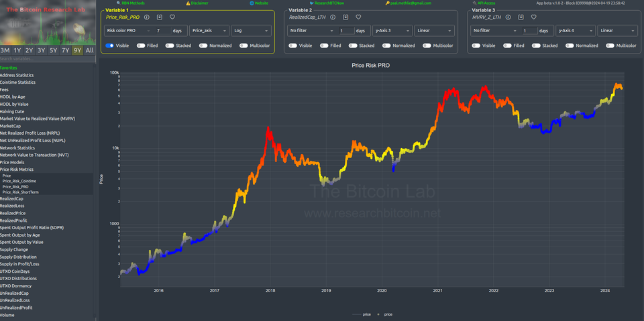Open Price_axis dropdown in Variable 1
Image resolution: width=644 pixels, height=321 pixels.
point(209,30)
